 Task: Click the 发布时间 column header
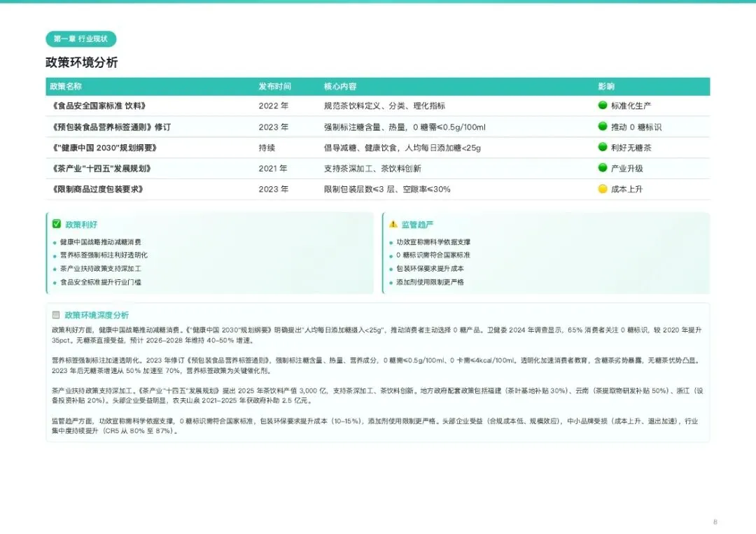(275, 86)
